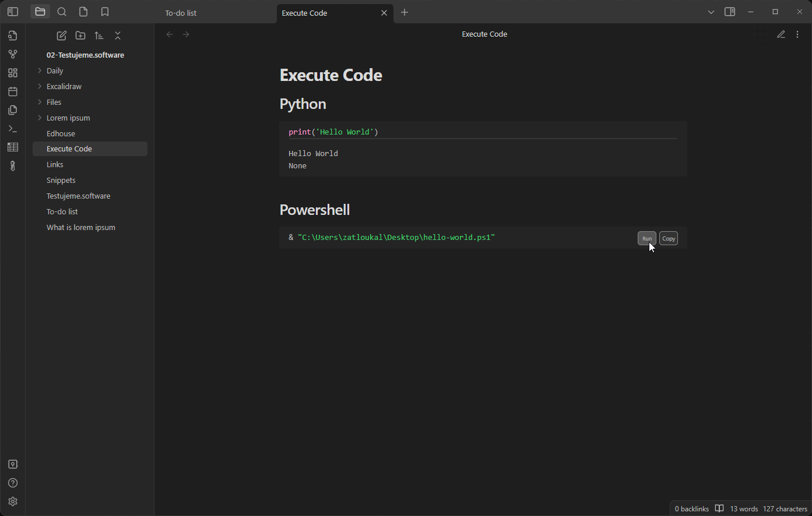Create a new note
The width and height of the screenshot is (812, 516).
coord(61,36)
